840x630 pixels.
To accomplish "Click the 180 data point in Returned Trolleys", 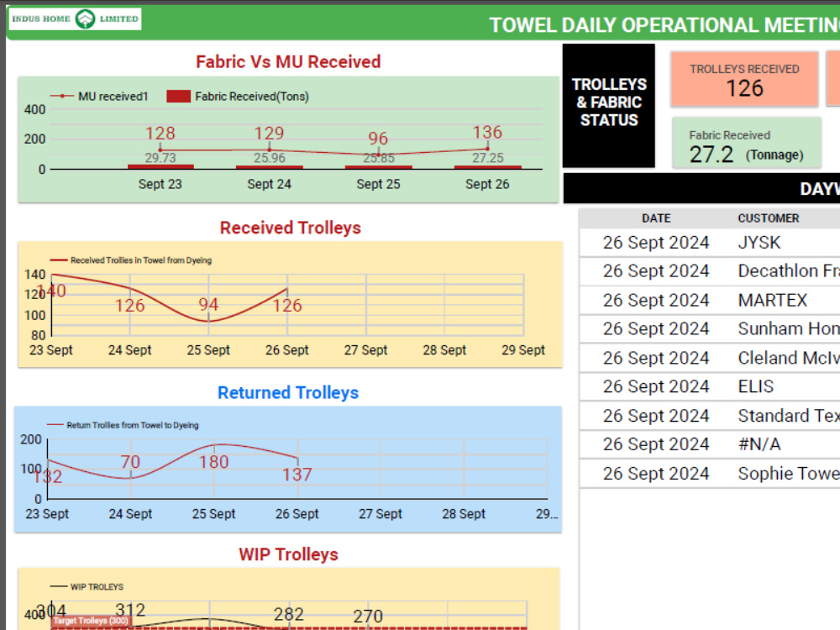I will [x=213, y=462].
